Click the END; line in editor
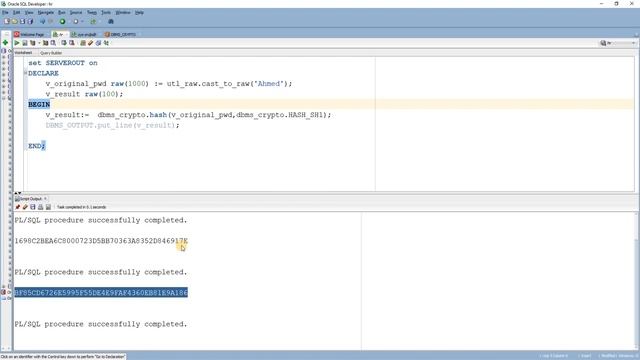 point(37,146)
